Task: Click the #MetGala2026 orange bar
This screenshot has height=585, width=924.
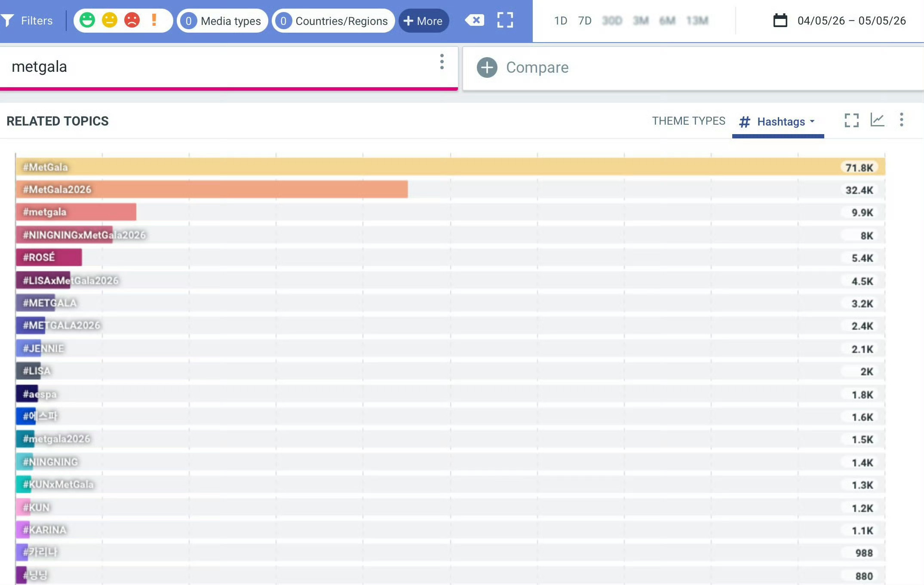Action: point(212,189)
